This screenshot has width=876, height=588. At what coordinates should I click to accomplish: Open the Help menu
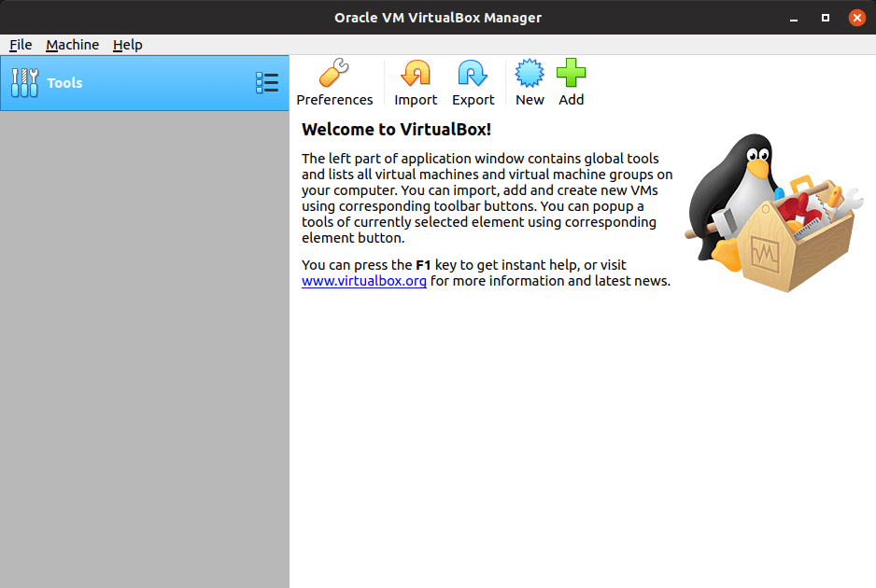(127, 45)
